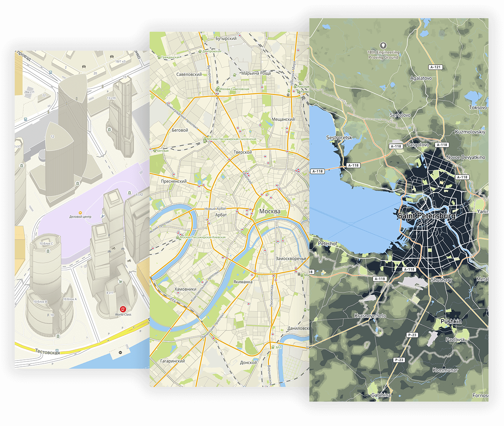This screenshot has height=426, width=504.
Task: Click the upper P-23 road shield
Action: pos(412,335)
